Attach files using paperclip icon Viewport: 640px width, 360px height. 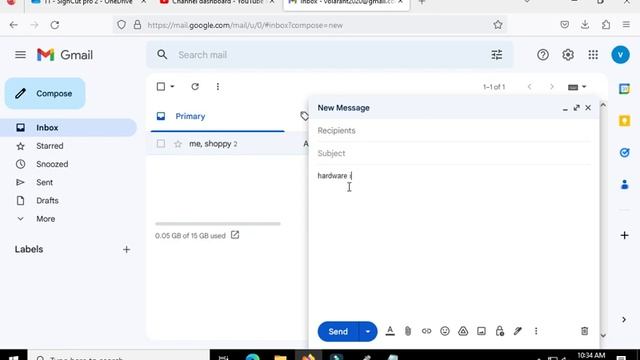pyautogui.click(x=408, y=331)
